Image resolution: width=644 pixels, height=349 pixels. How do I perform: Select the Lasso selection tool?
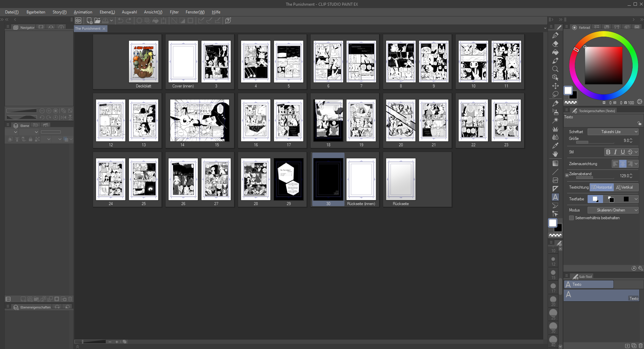[x=555, y=94]
